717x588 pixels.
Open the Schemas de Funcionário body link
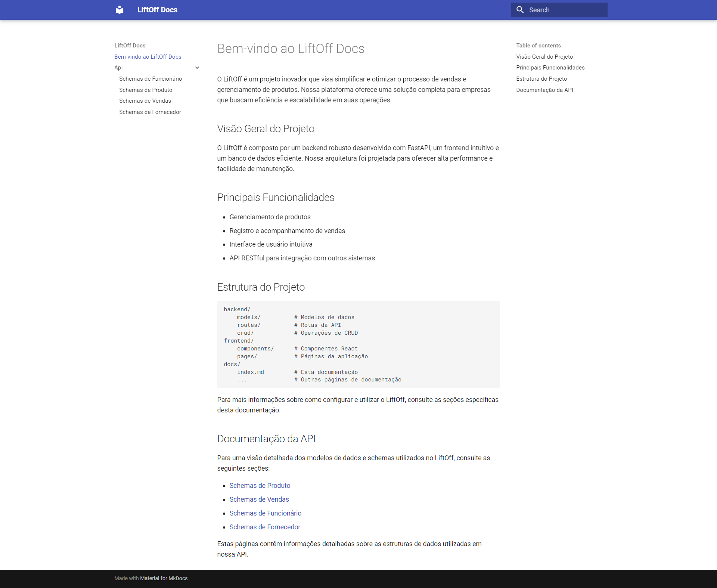pyautogui.click(x=265, y=513)
